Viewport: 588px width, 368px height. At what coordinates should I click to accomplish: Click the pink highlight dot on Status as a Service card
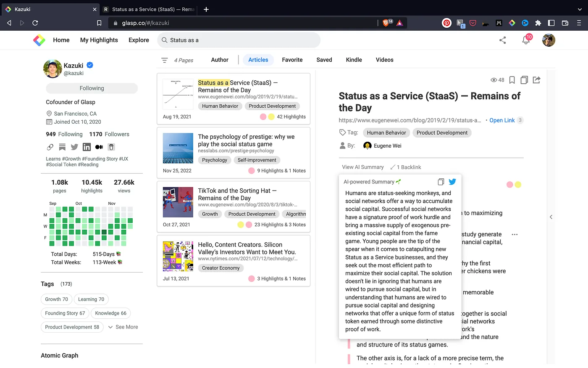point(263,117)
